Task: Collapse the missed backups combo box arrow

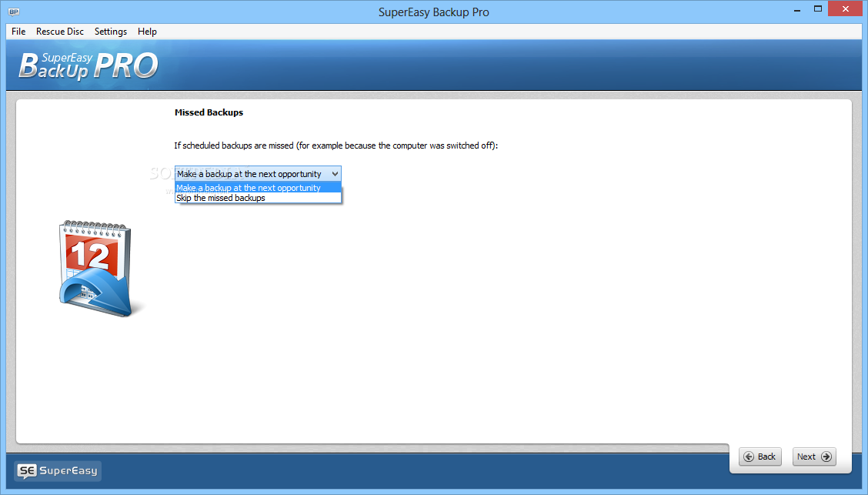Action: click(335, 174)
